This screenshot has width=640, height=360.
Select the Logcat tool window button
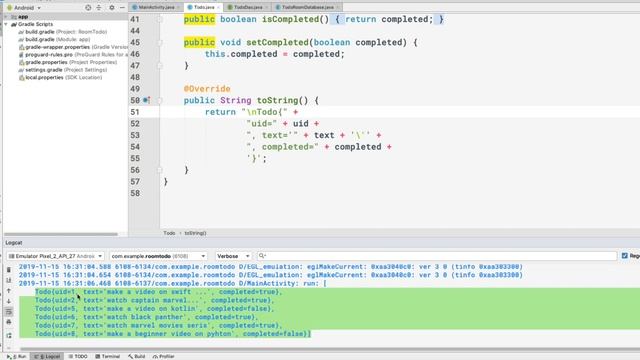(47, 356)
